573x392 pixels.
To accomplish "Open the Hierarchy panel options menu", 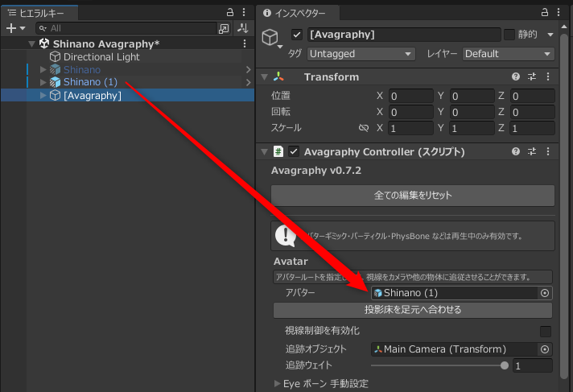I will (x=244, y=12).
